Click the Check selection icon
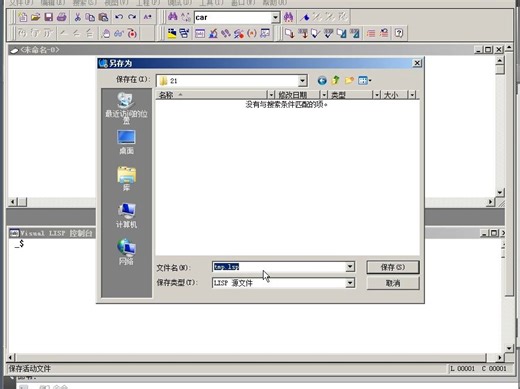The height and width of the screenshot is (389, 520). 328,33
